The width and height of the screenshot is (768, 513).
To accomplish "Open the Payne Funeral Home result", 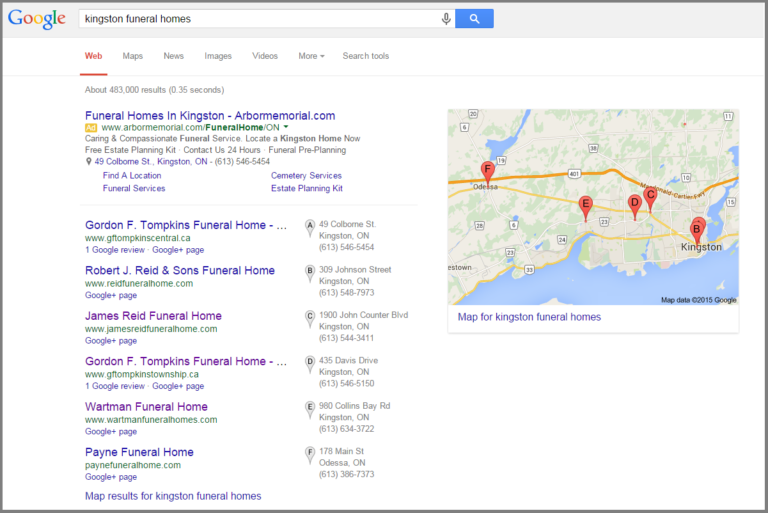I will tap(139, 452).
